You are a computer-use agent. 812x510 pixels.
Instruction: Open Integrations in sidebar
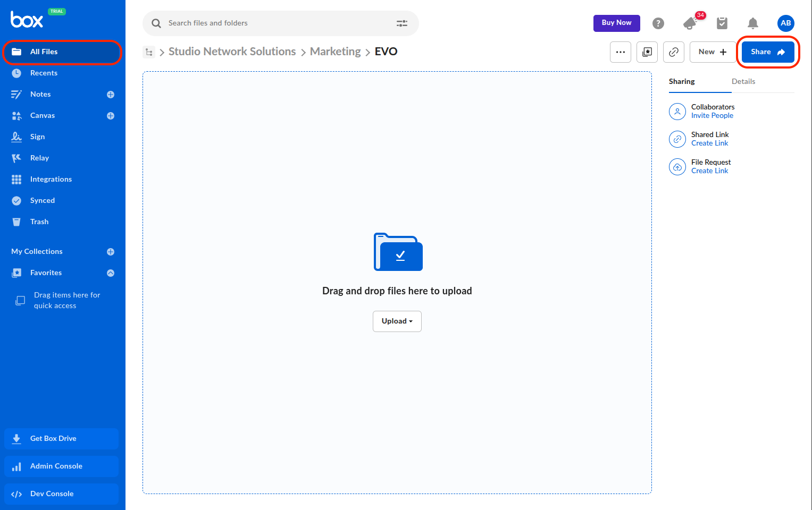coord(51,179)
